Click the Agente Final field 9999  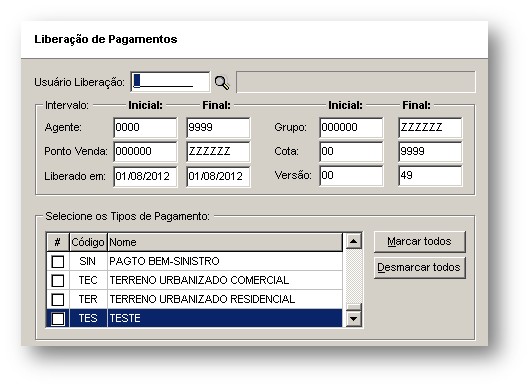click(x=218, y=127)
